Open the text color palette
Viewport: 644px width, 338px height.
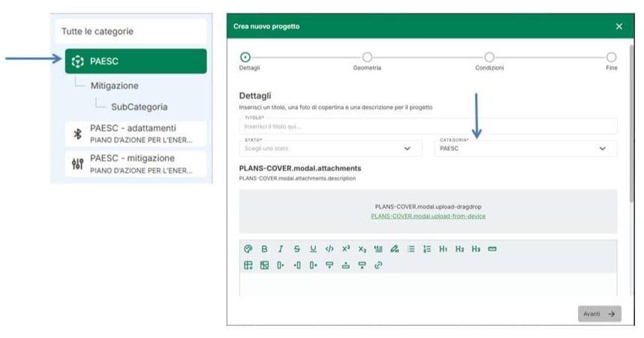[x=248, y=249]
